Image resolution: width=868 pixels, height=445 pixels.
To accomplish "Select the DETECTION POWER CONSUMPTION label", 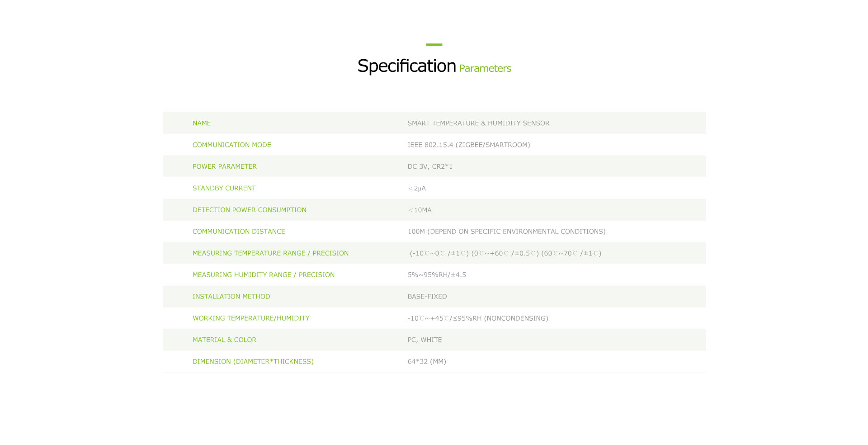I will (x=250, y=210).
